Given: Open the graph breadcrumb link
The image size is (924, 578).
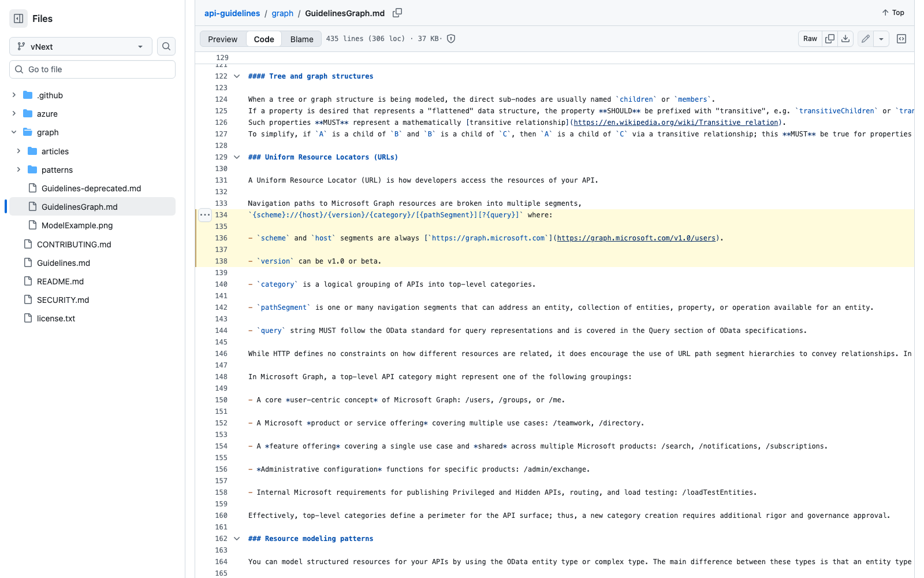Looking at the screenshot, I should 282,13.
